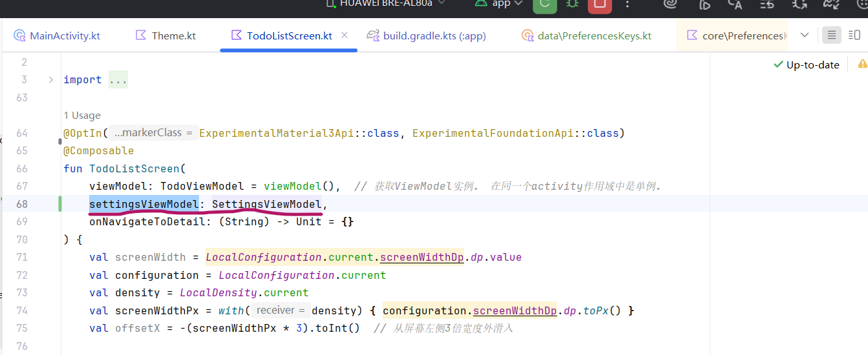Click screenWidthDp on line 71
This screenshot has height=355, width=868.
point(422,257)
